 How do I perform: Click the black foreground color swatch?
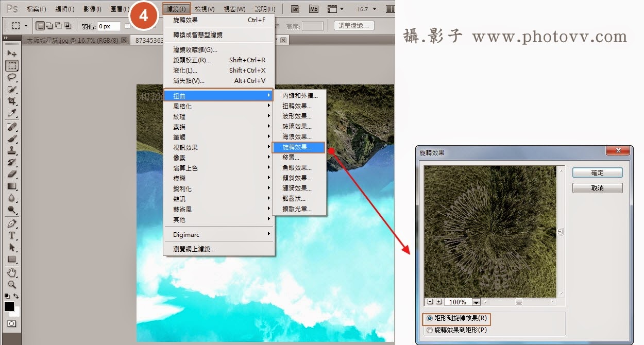click(x=9, y=306)
